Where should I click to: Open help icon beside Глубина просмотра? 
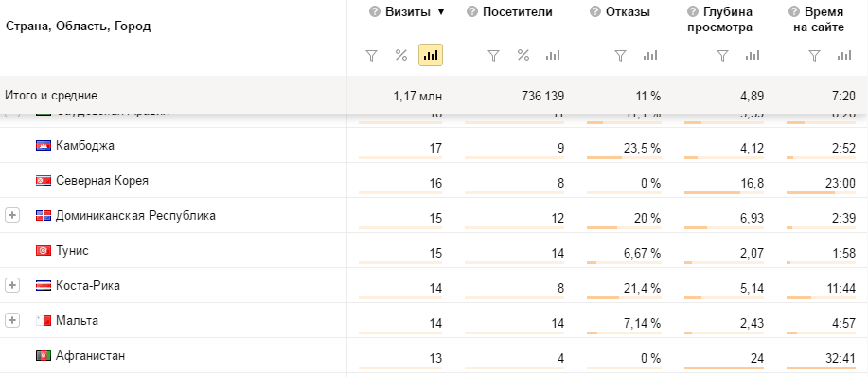click(692, 12)
